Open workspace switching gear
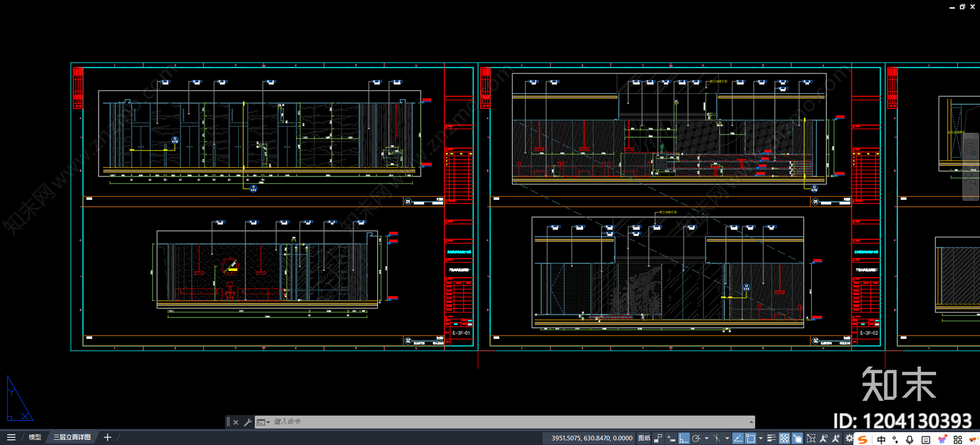Screen dimensions: 980x445 point(849,438)
